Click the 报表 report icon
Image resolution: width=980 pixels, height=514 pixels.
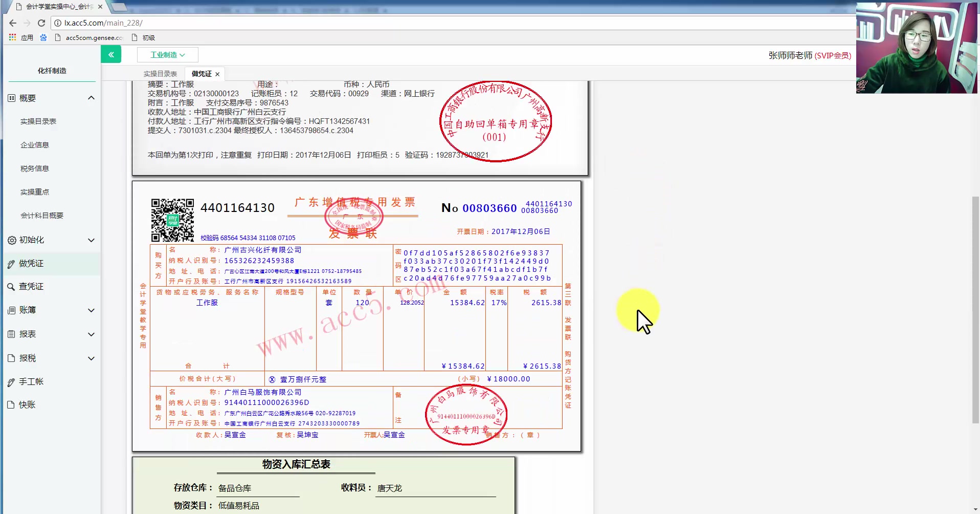pyautogui.click(x=10, y=334)
